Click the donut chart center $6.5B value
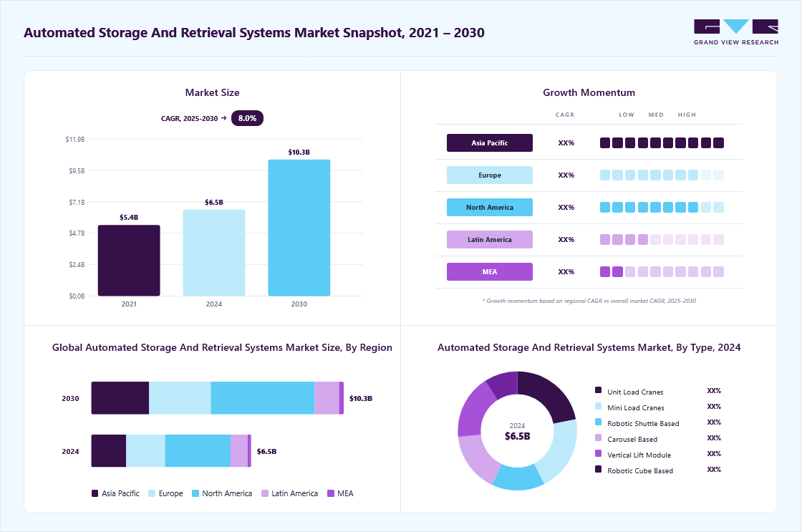 (518, 436)
